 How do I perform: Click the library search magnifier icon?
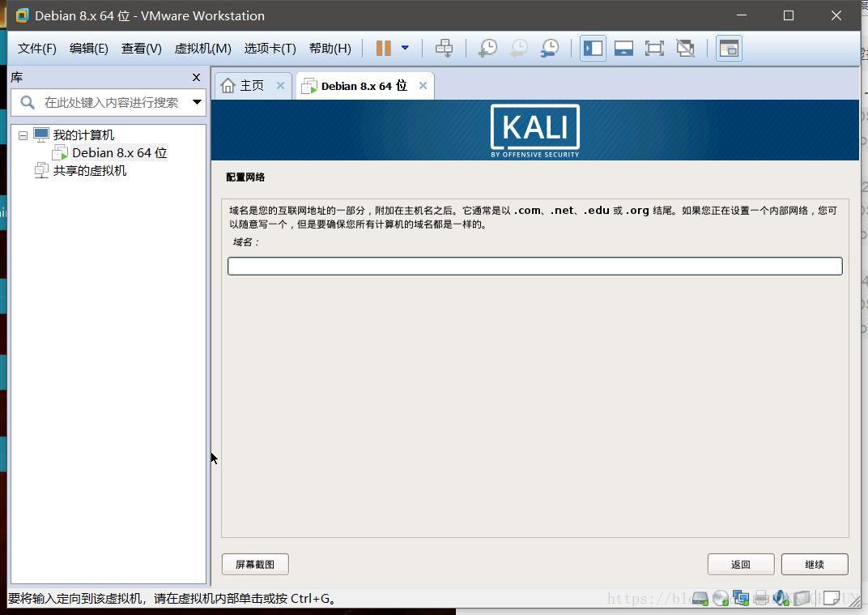coord(28,102)
